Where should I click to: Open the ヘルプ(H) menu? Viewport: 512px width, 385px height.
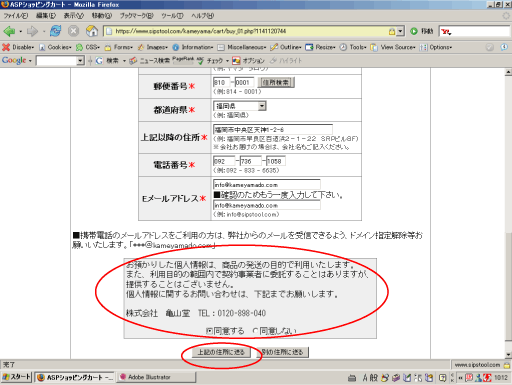203,16
